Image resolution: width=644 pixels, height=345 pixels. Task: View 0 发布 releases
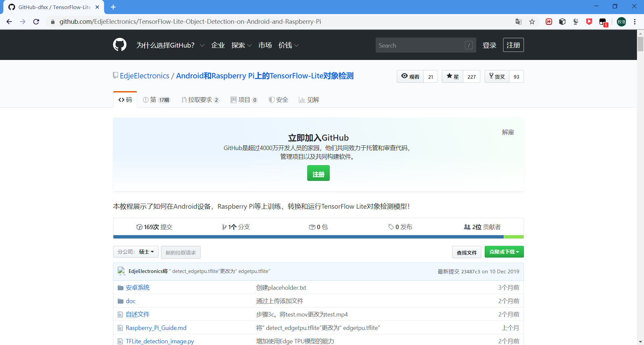(x=400, y=227)
